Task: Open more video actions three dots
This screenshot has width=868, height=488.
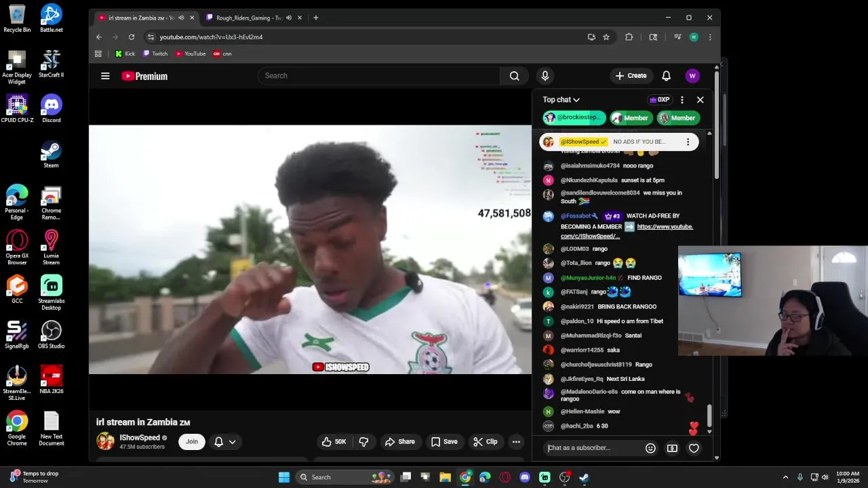Action: coord(516,442)
